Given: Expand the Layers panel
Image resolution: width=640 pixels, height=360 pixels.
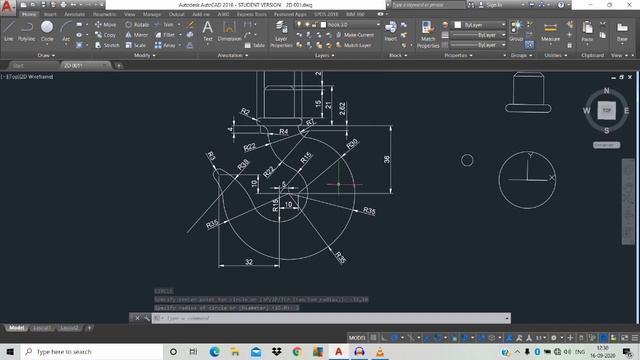Looking at the screenshot, I should (x=324, y=55).
